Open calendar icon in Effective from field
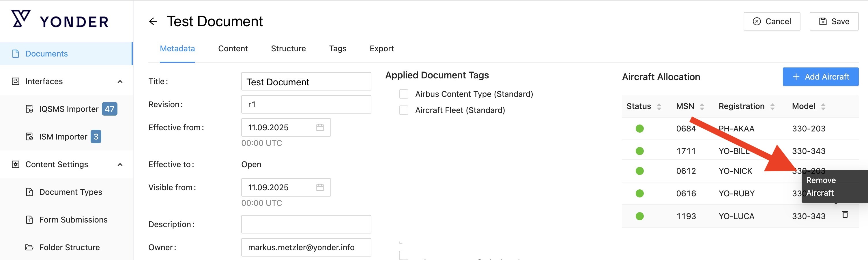The image size is (868, 260). (320, 127)
